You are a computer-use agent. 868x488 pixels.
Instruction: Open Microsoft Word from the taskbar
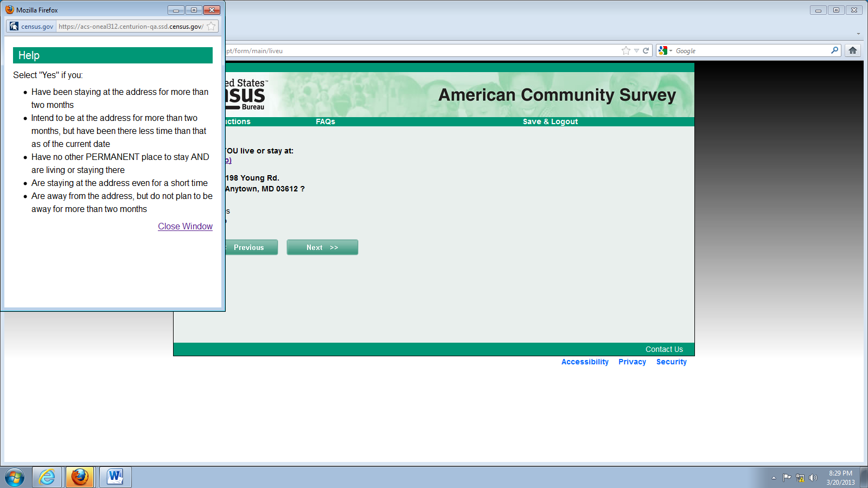115,477
